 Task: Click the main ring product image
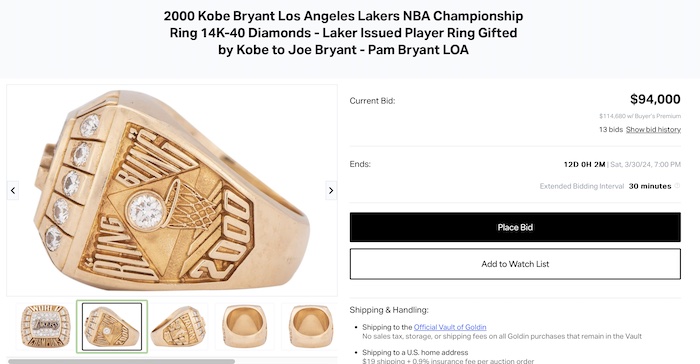172,190
